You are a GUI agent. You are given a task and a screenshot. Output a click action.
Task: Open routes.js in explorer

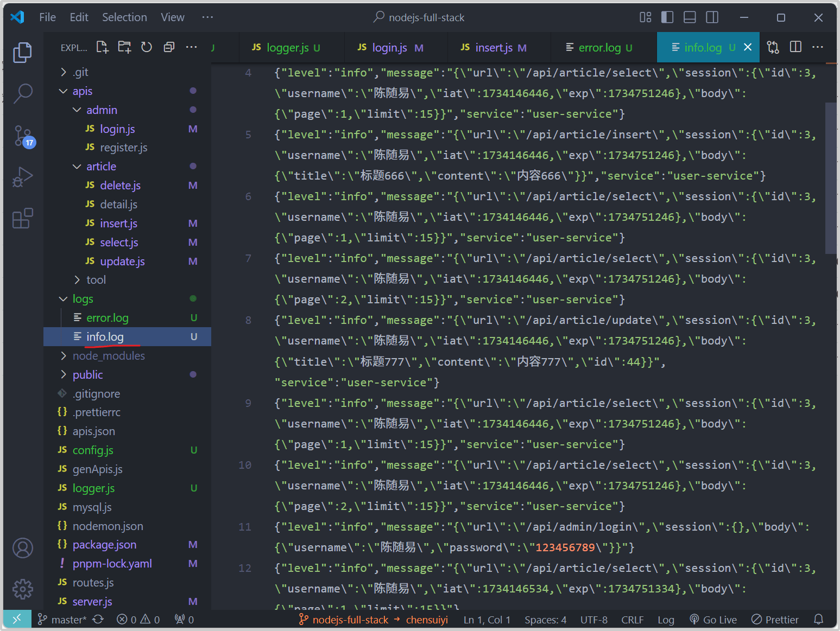tap(127, 583)
